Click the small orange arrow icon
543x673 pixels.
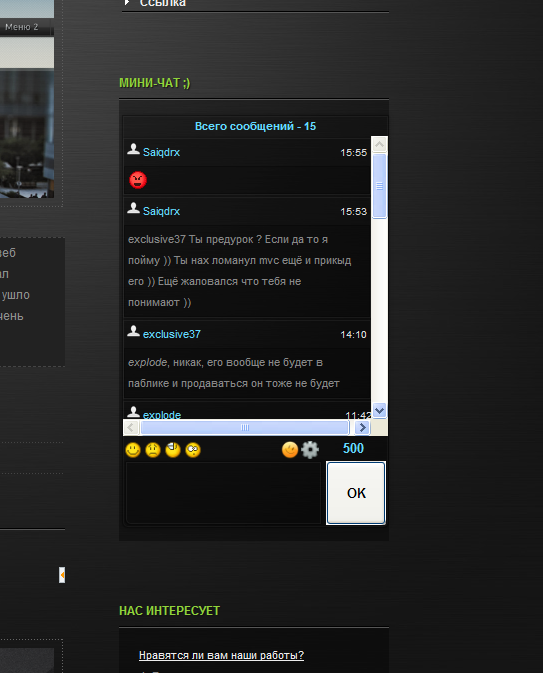click(x=62, y=575)
